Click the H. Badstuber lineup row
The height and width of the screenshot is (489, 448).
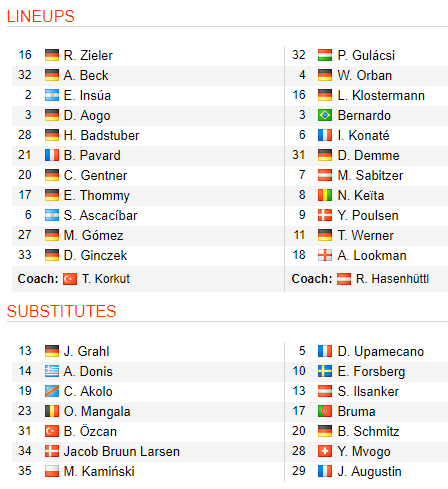pyautogui.click(x=148, y=135)
